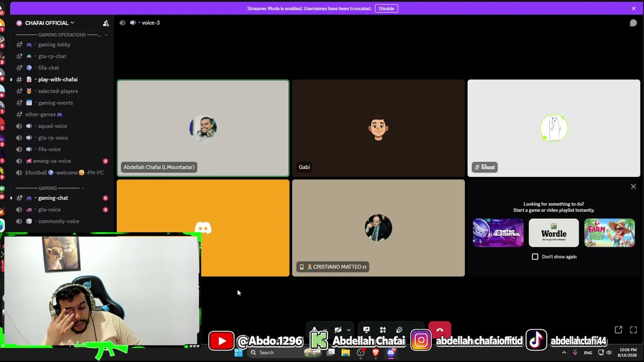
Task: Disable Streamer Mode from the banner
Action: pyautogui.click(x=386, y=8)
